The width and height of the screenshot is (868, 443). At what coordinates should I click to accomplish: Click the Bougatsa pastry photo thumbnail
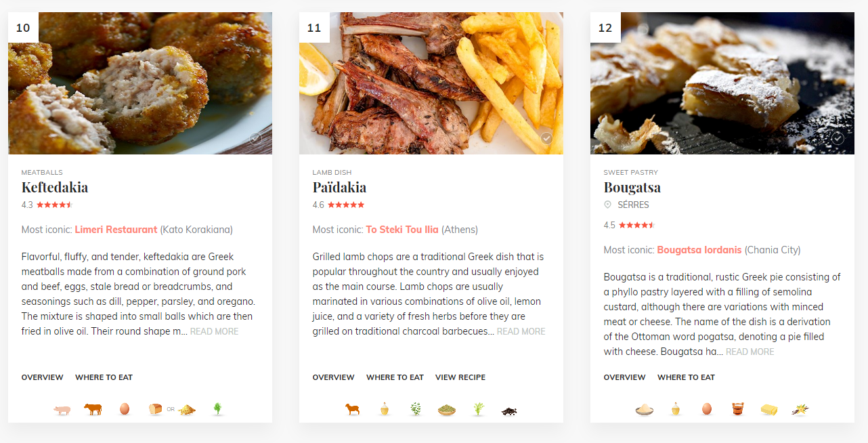[722, 83]
